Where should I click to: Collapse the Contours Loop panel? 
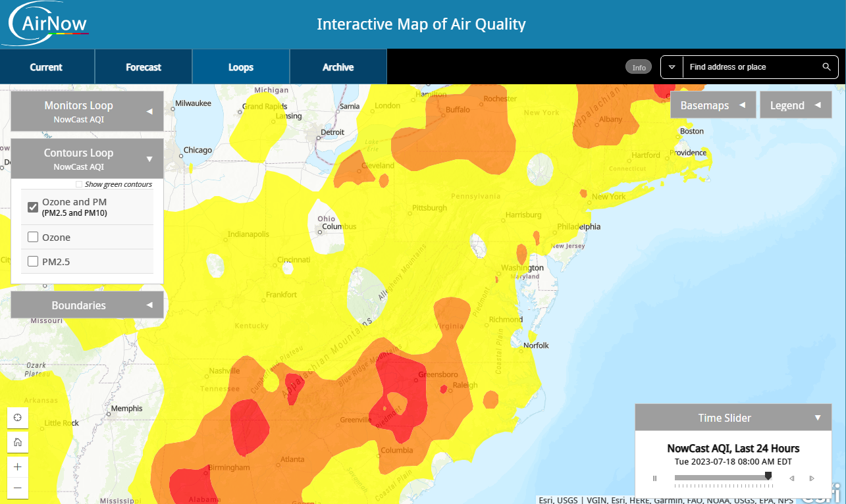87,159
